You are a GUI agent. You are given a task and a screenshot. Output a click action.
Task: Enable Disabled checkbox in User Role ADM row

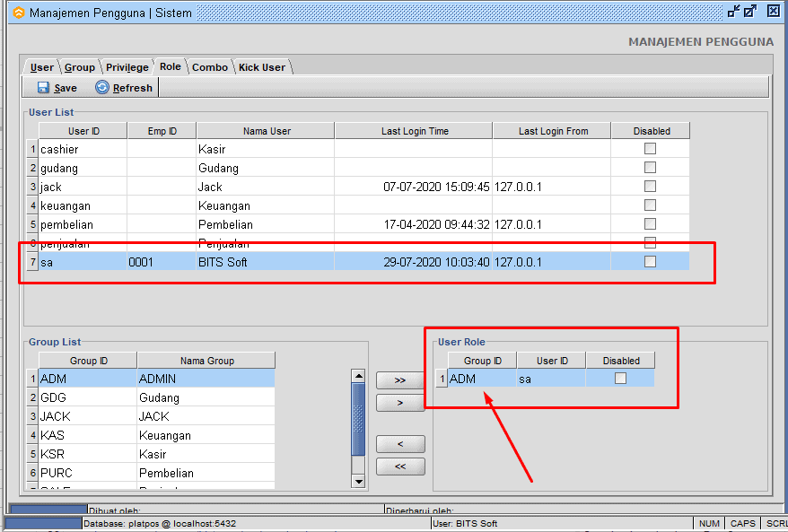click(620, 379)
